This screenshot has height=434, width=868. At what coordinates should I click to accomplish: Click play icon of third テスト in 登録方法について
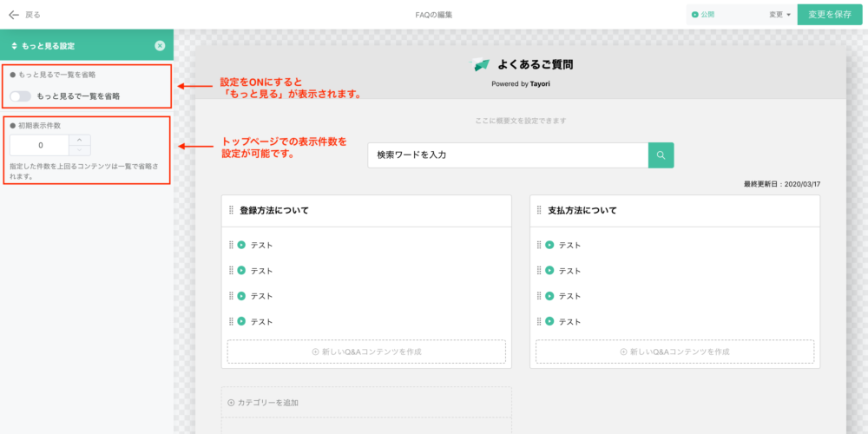[241, 296]
